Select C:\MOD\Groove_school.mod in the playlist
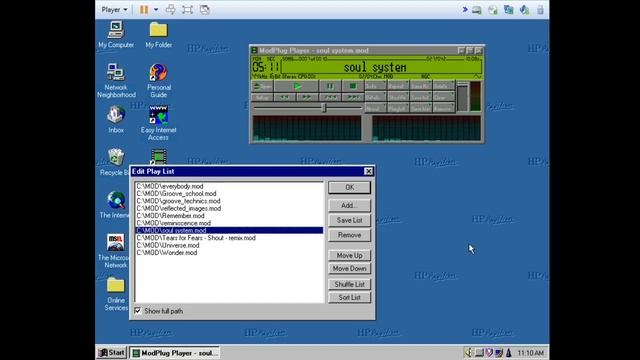The image size is (640, 360). [x=229, y=193]
